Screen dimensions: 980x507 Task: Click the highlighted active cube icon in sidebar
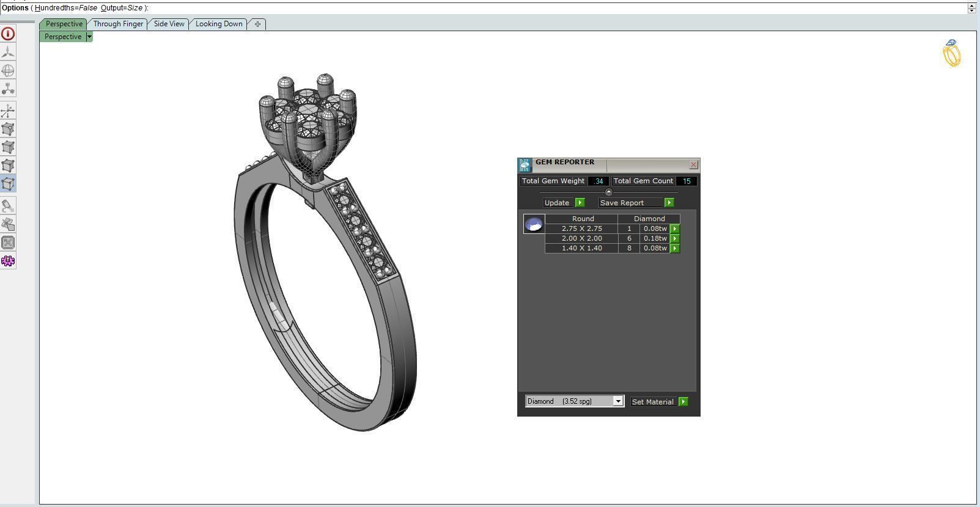[x=8, y=184]
